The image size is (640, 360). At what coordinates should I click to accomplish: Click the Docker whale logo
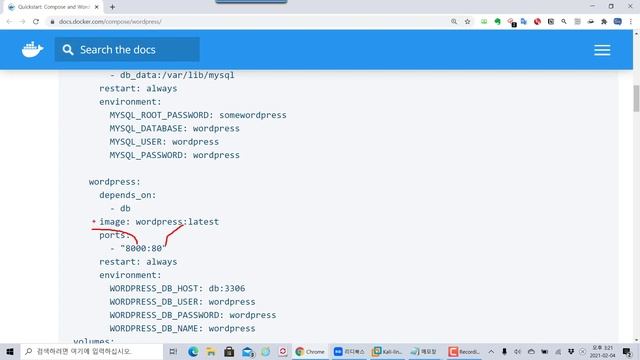33,49
